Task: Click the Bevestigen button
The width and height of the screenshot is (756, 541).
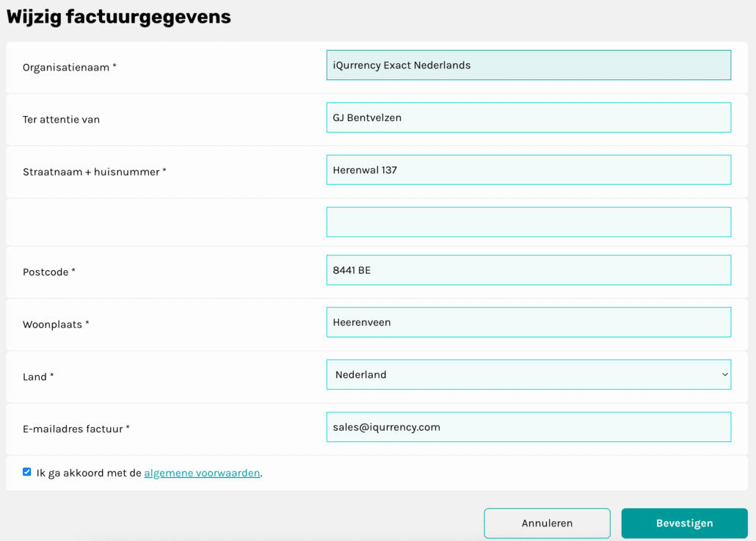Action: point(683,523)
